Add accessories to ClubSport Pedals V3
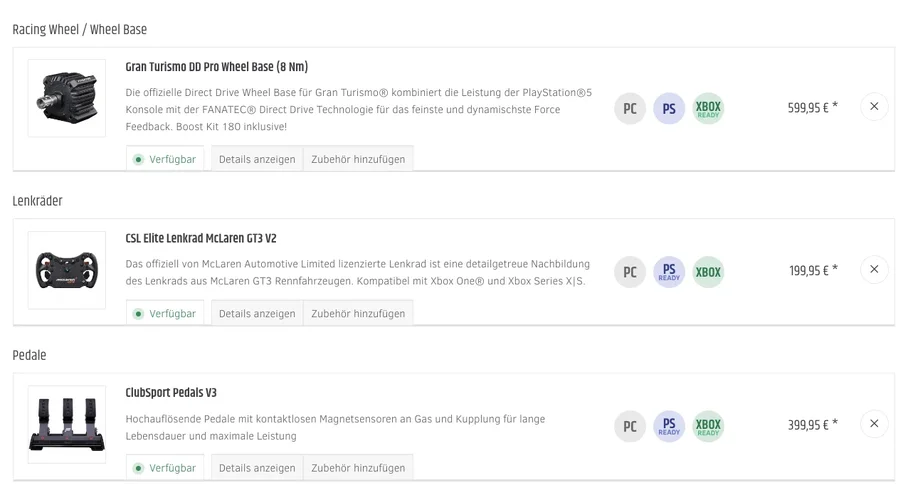The image size is (908, 500). [358, 467]
